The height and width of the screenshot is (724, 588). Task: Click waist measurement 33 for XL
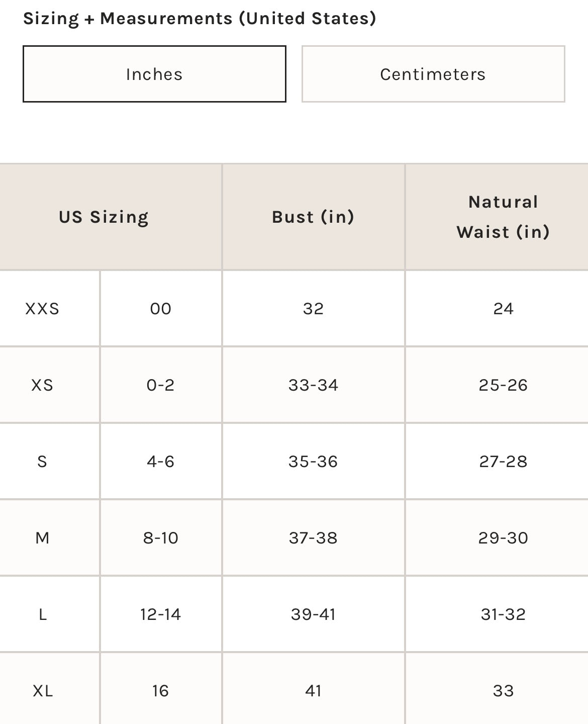pyautogui.click(x=503, y=690)
